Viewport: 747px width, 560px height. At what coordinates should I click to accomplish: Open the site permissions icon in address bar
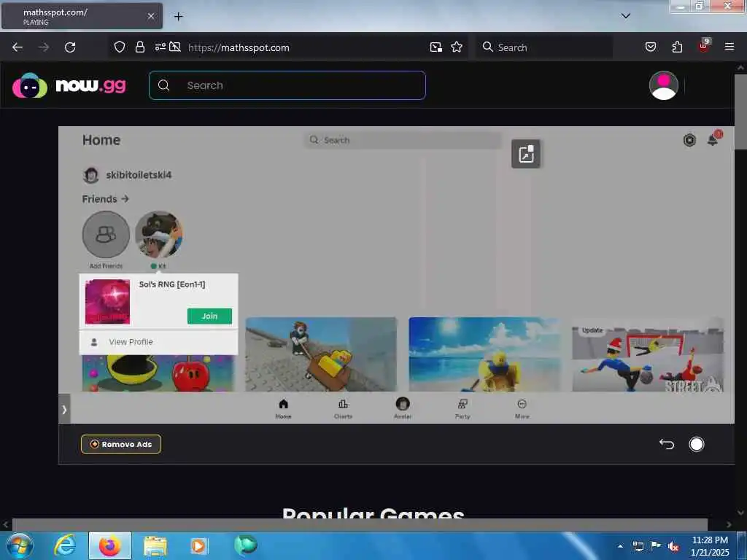(x=160, y=47)
